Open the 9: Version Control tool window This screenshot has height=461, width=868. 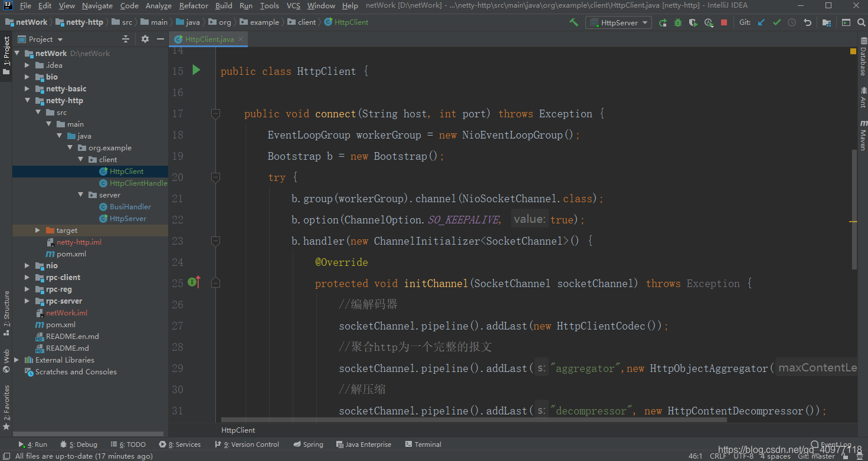coord(247,444)
